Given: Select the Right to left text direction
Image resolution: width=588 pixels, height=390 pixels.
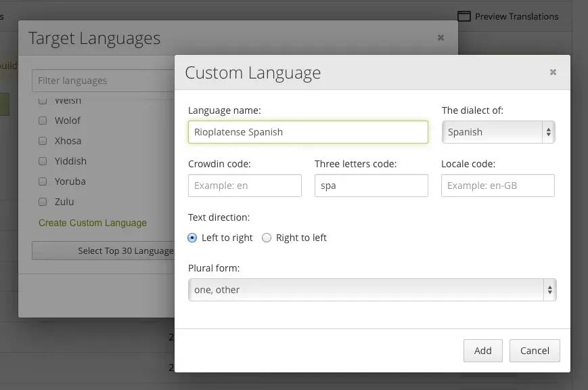Looking at the screenshot, I should click(x=267, y=238).
